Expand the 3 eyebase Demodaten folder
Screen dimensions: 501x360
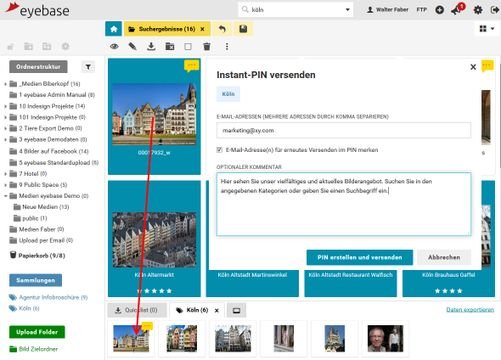(x=5, y=140)
